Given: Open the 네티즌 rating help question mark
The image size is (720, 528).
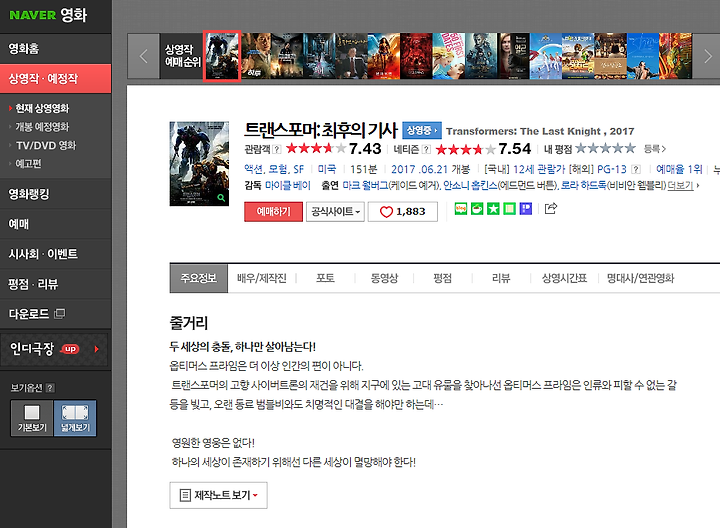Looking at the screenshot, I should coord(427,149).
